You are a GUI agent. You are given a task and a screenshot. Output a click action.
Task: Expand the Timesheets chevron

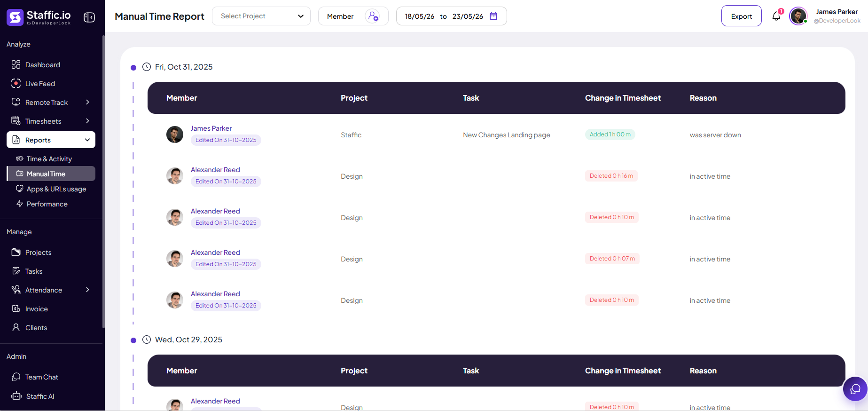point(87,121)
